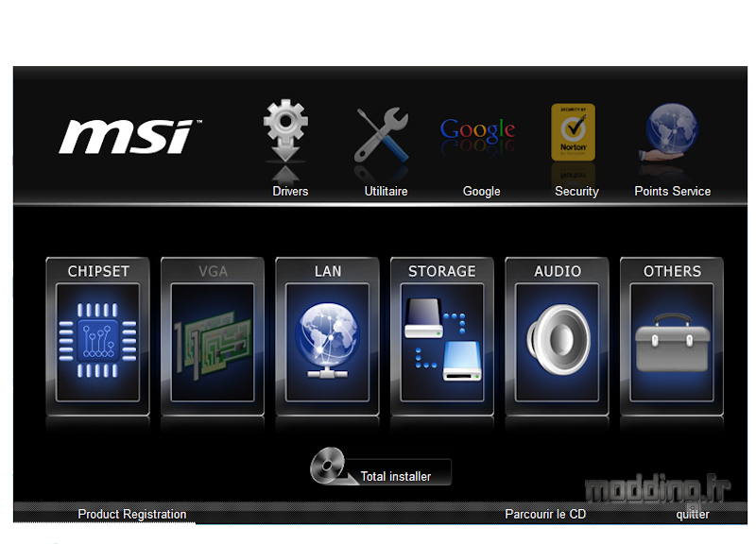This screenshot has height=544, width=756.
Task: Open the OTHERS toolbox card
Action: pos(672,336)
